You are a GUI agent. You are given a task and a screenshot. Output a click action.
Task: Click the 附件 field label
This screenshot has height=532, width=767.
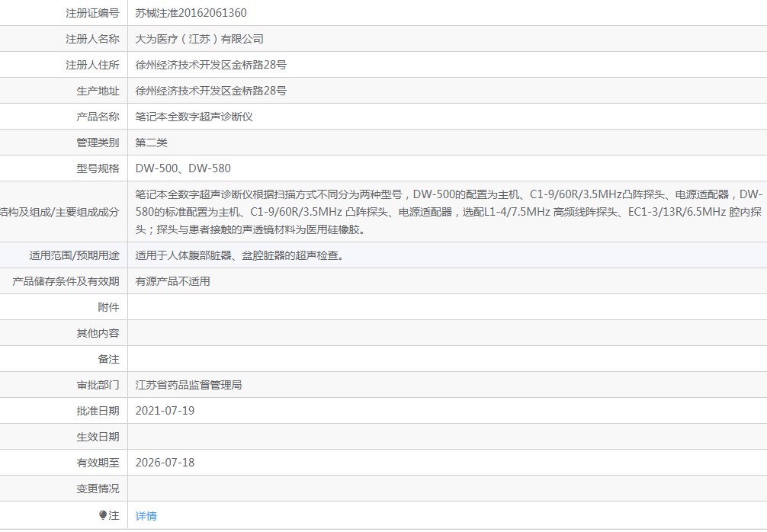[x=108, y=307]
